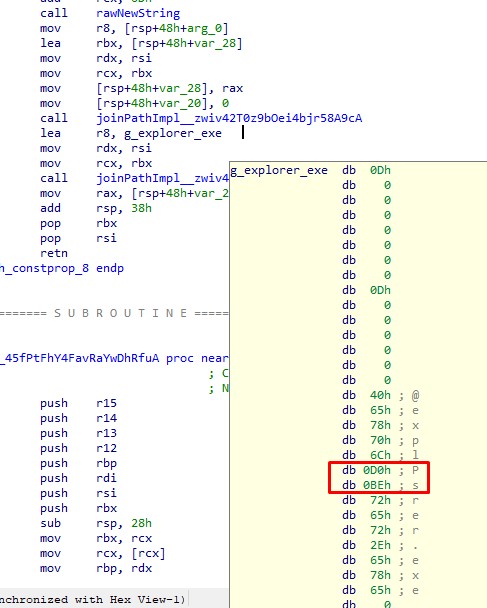Click the db 40h ; @ byte line
This screenshot has width=487, height=608.
click(x=380, y=396)
